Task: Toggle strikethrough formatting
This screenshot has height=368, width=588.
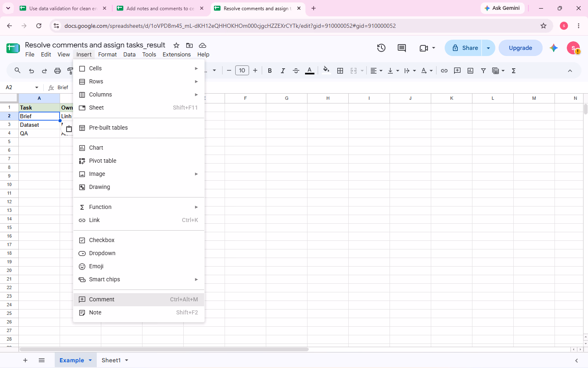Action: click(x=296, y=71)
